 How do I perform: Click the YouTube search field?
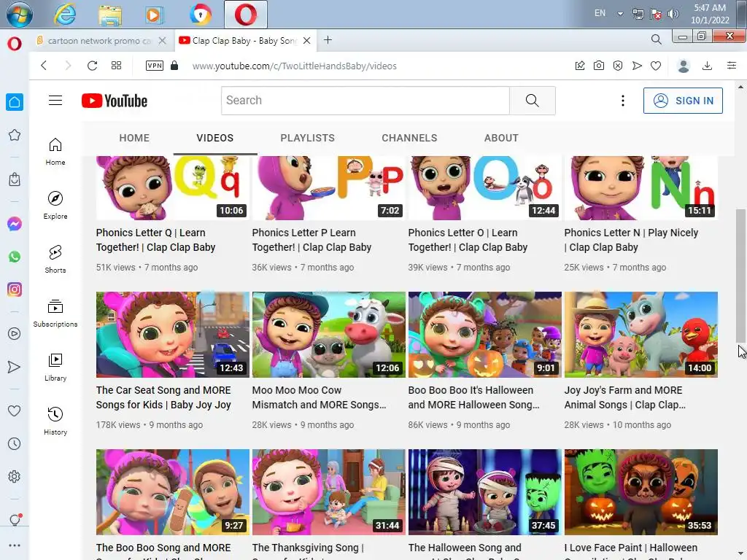365,101
